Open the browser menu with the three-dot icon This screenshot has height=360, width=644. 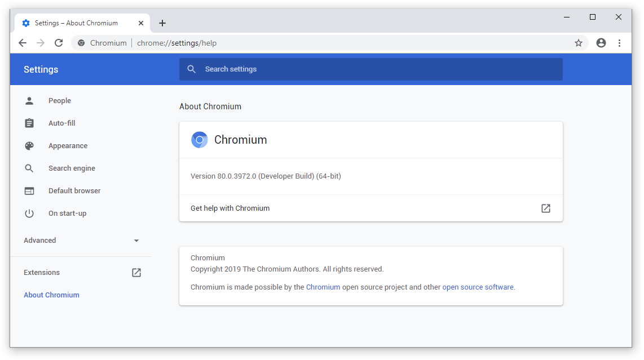(x=619, y=43)
